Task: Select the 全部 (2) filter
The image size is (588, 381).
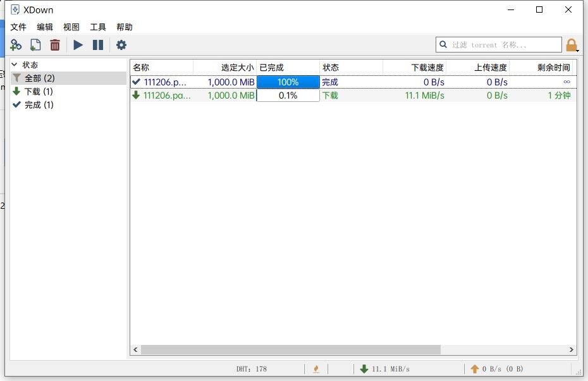Action: [x=39, y=78]
